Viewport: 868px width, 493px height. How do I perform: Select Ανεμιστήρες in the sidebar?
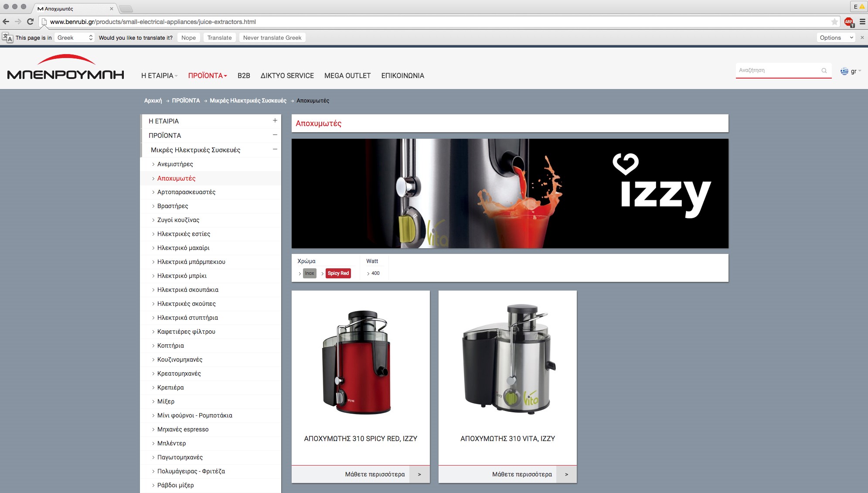[175, 164]
